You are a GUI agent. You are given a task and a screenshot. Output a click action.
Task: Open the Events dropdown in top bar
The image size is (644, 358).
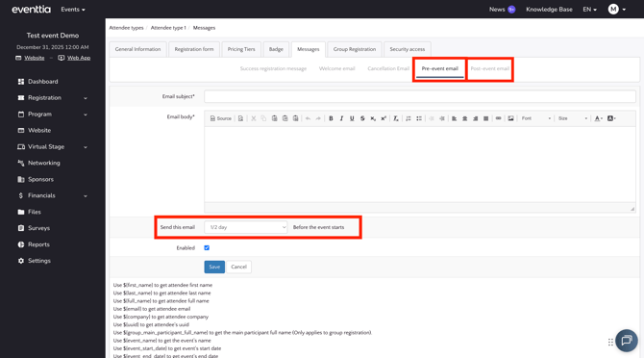point(73,10)
